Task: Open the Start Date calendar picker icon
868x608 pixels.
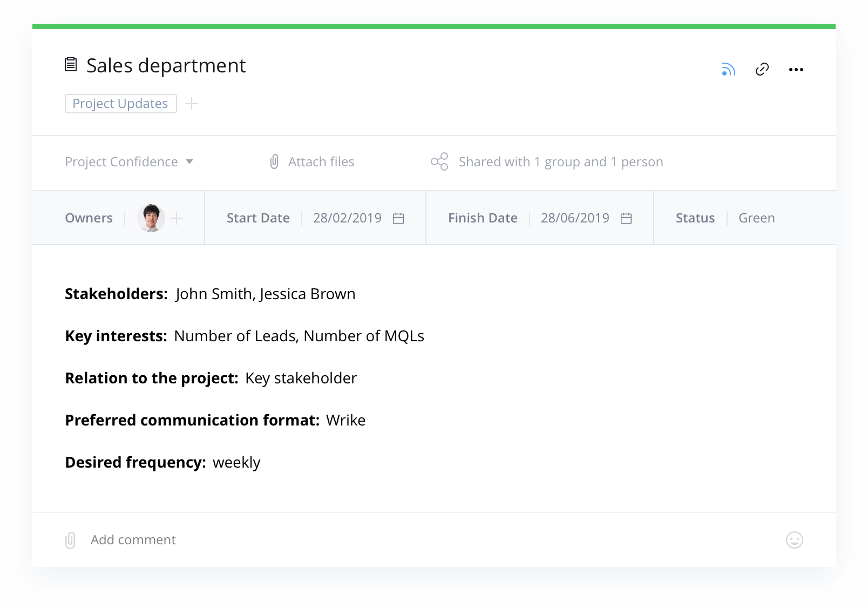Action: pos(398,218)
